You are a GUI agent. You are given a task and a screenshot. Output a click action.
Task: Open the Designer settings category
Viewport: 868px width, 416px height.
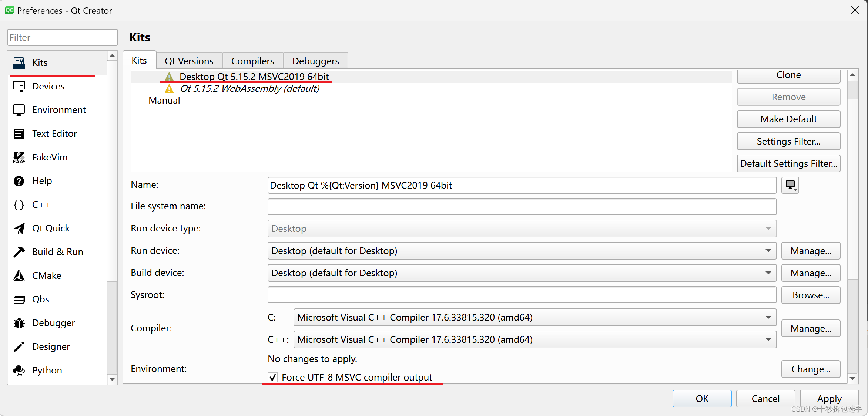click(58, 346)
